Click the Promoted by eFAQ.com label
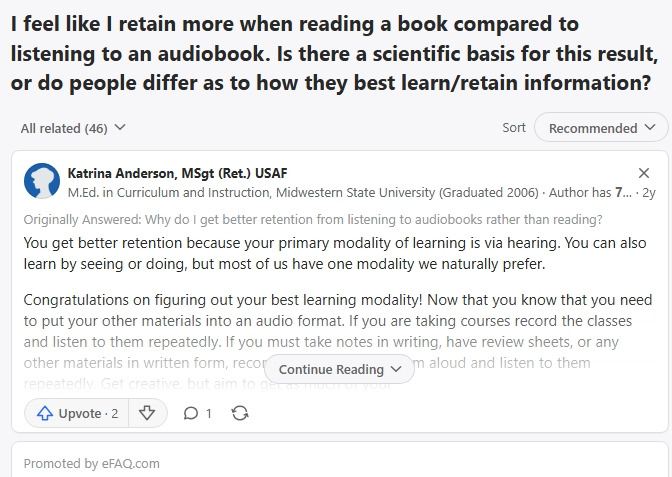This screenshot has width=672, height=477. tap(91, 463)
